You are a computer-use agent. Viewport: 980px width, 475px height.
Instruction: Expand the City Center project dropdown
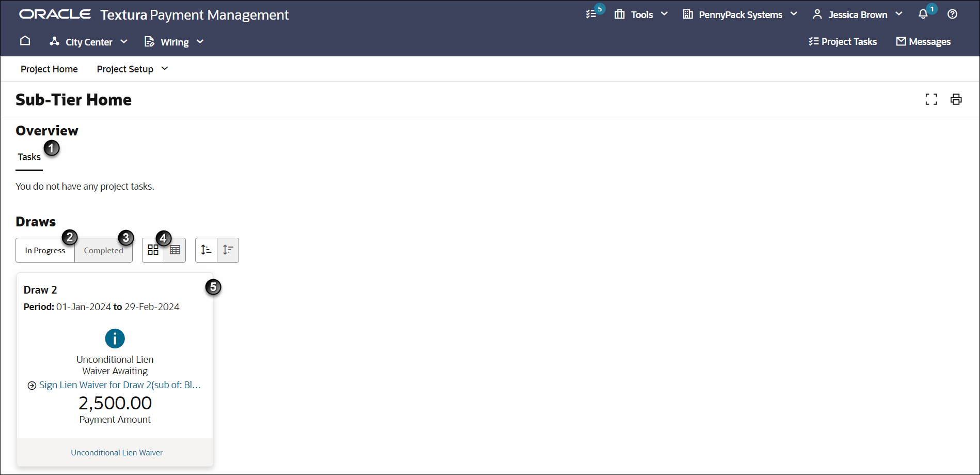pos(88,42)
